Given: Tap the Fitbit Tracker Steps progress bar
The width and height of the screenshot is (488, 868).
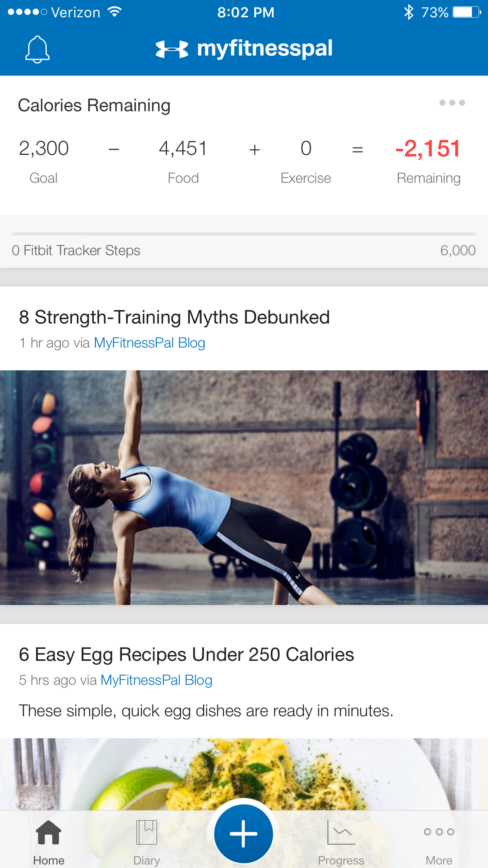Looking at the screenshot, I should pyautogui.click(x=244, y=234).
